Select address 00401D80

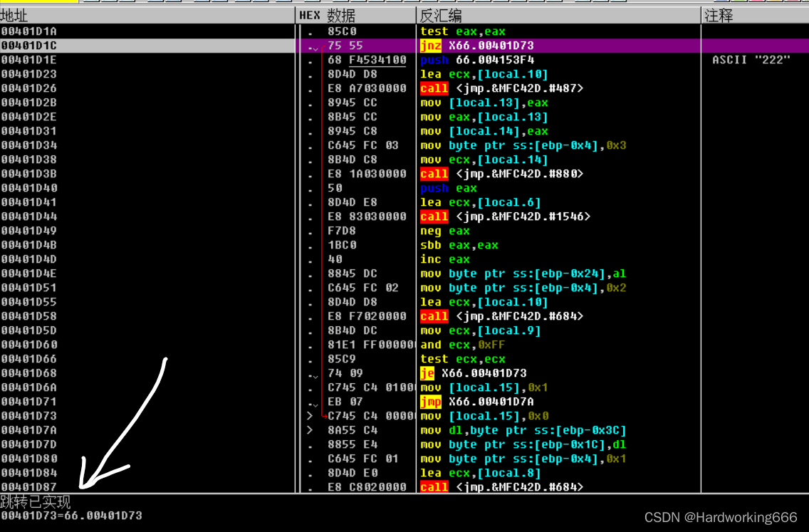(29, 458)
